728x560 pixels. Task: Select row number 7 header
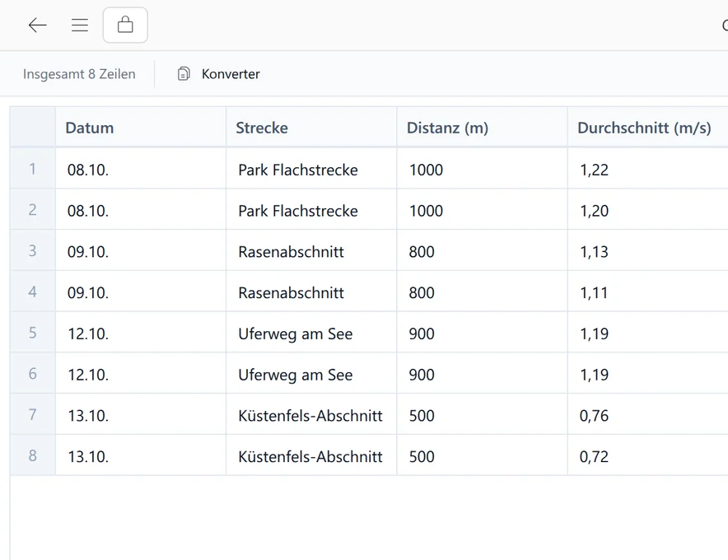[x=32, y=414]
